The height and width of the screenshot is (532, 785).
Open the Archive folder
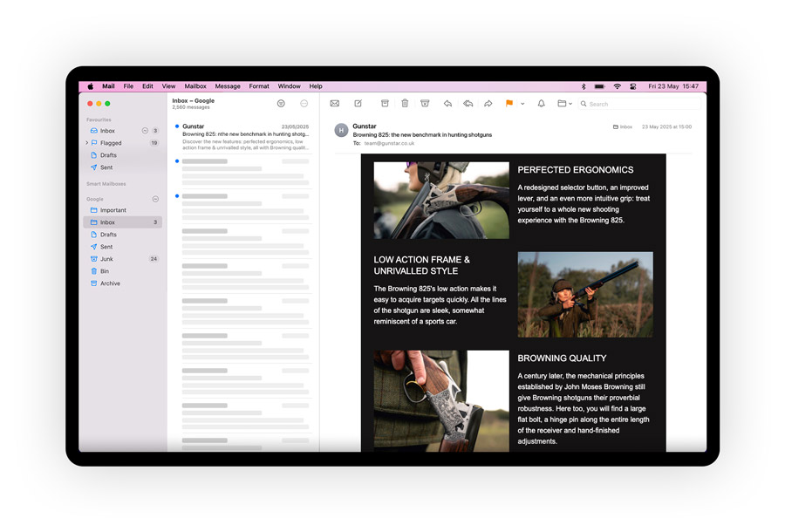(x=123, y=283)
